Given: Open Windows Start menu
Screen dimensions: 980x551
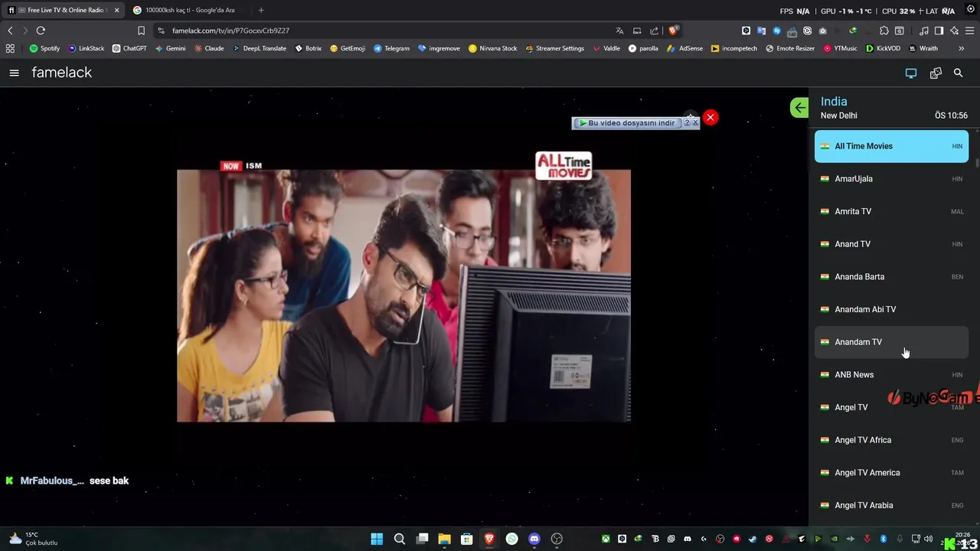Looking at the screenshot, I should [x=377, y=539].
